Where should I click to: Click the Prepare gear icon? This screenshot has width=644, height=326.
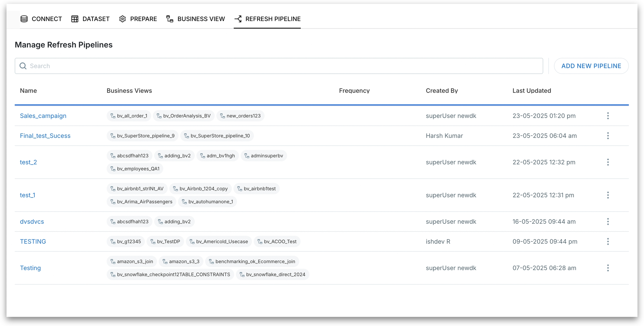pos(122,19)
